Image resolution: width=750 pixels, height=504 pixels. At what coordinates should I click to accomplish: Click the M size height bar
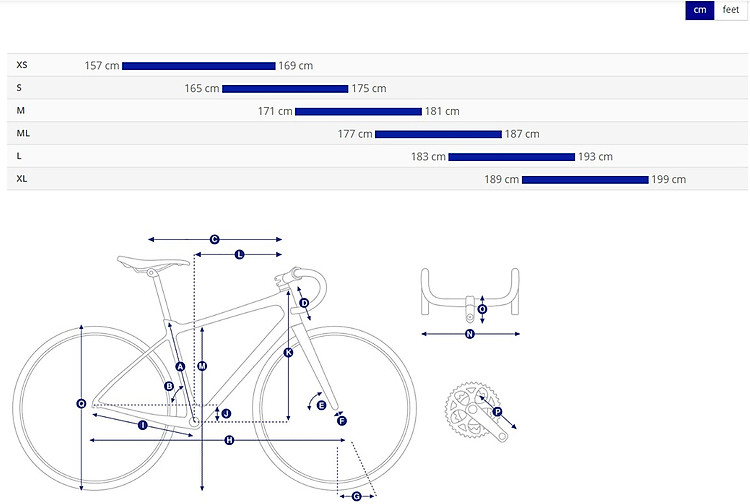(x=358, y=111)
